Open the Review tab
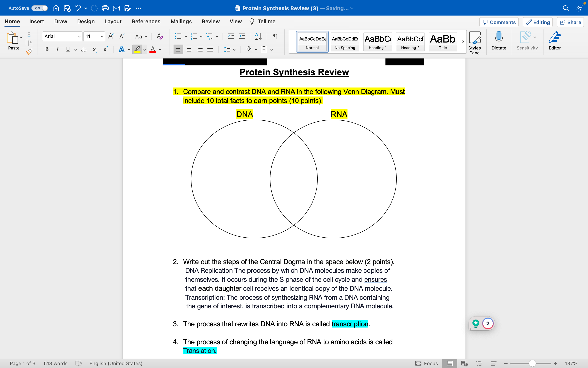This screenshot has height=368, width=588. click(x=211, y=21)
